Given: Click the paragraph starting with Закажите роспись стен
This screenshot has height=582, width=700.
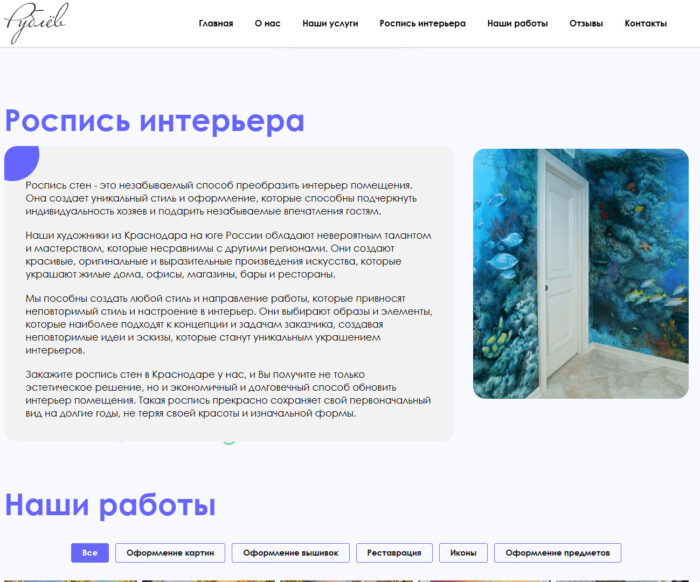Looking at the screenshot, I should (227, 393).
